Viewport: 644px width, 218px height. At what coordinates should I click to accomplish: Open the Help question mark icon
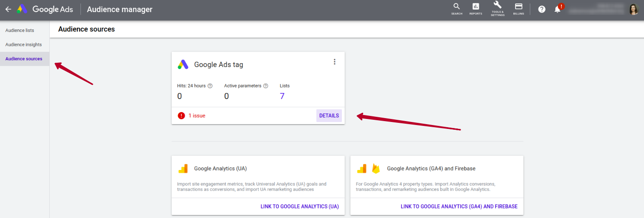pyautogui.click(x=542, y=9)
